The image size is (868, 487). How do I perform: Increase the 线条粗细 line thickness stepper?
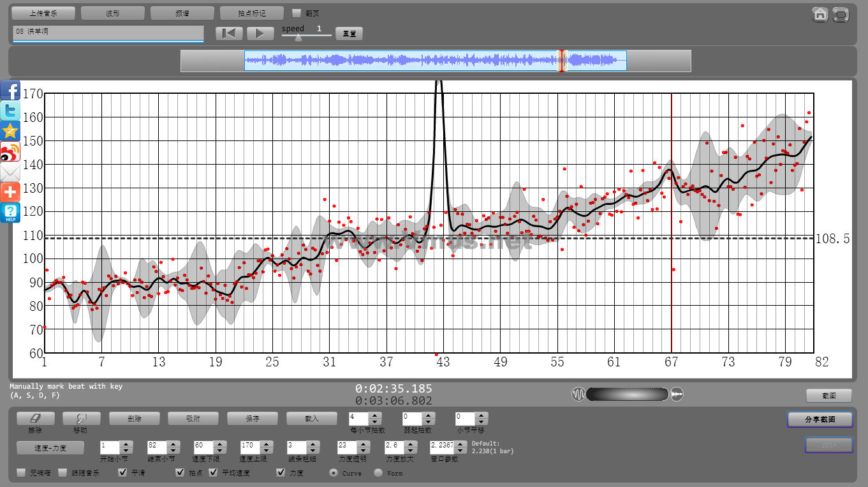pyautogui.click(x=313, y=444)
